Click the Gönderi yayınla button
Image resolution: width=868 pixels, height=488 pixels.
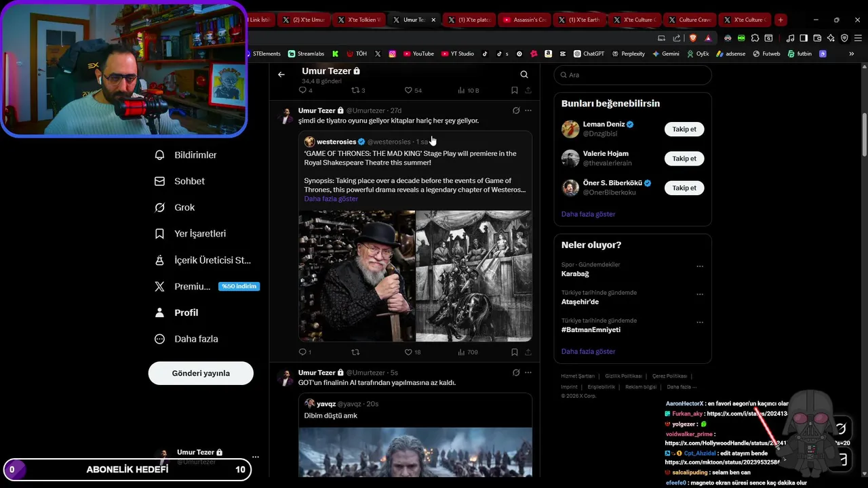click(201, 373)
